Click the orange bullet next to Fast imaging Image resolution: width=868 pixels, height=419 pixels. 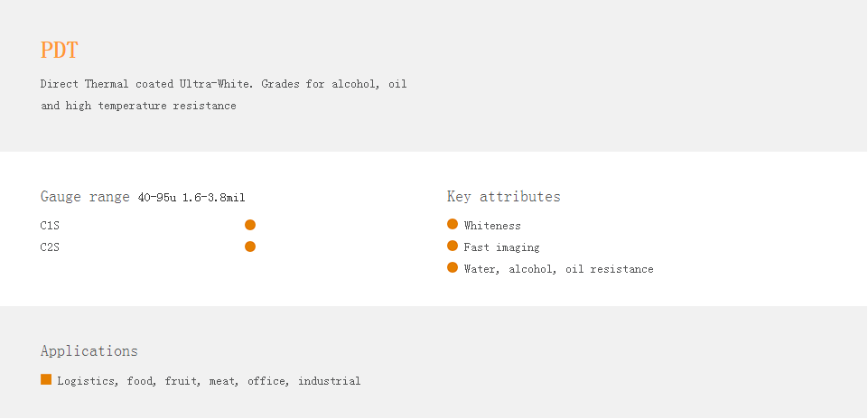pos(453,246)
